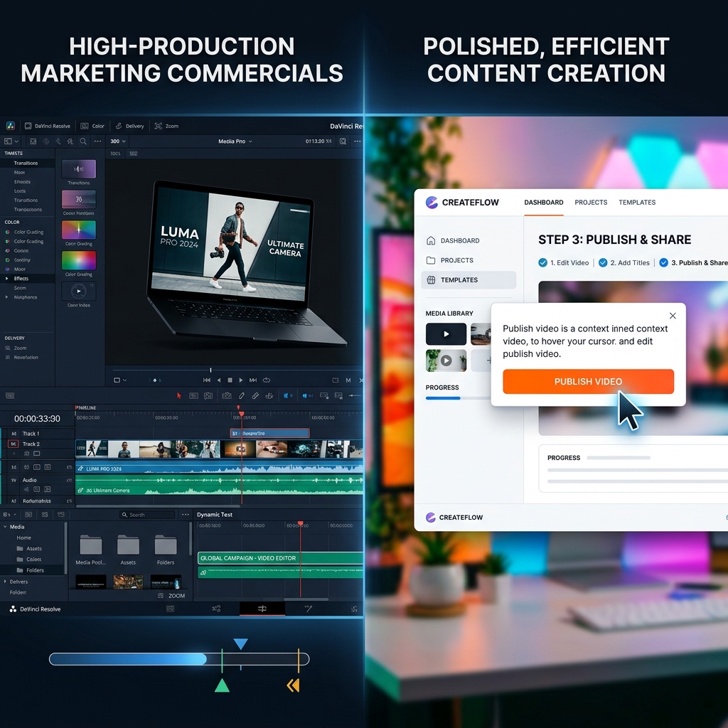This screenshot has height=728, width=728.
Task: Open the Zoom item in the top bar
Action: (166, 126)
